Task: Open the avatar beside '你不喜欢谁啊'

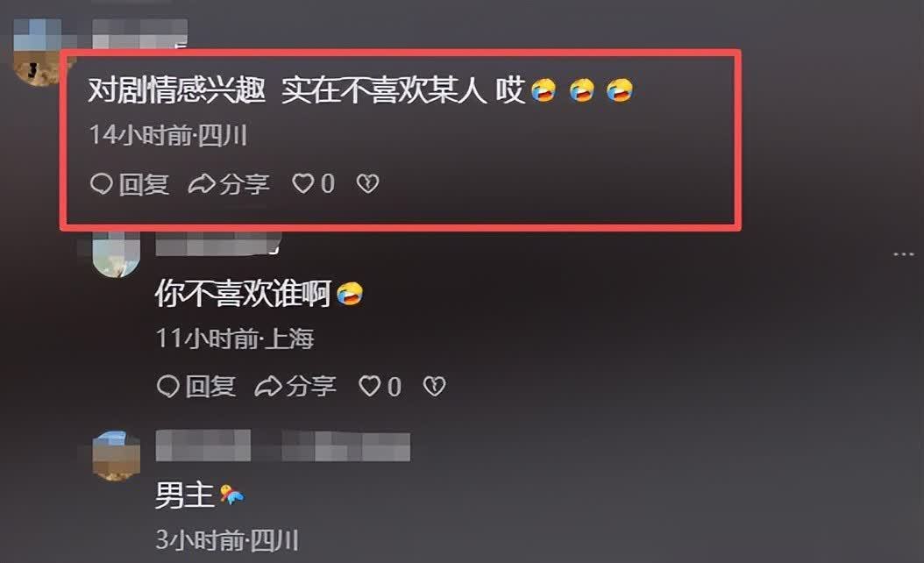Action: pyautogui.click(x=117, y=254)
